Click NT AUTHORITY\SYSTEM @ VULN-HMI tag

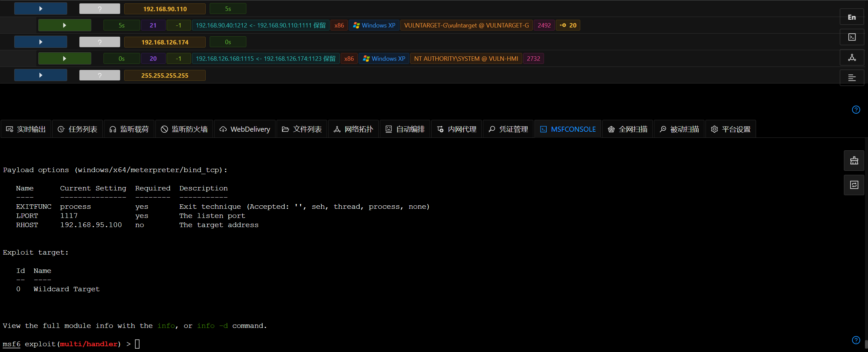tap(466, 59)
